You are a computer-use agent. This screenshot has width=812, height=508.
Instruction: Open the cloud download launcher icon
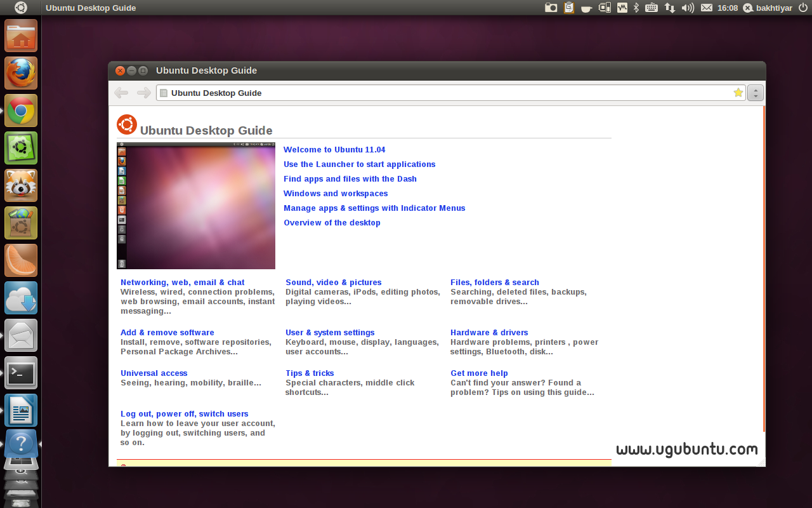[21, 298]
